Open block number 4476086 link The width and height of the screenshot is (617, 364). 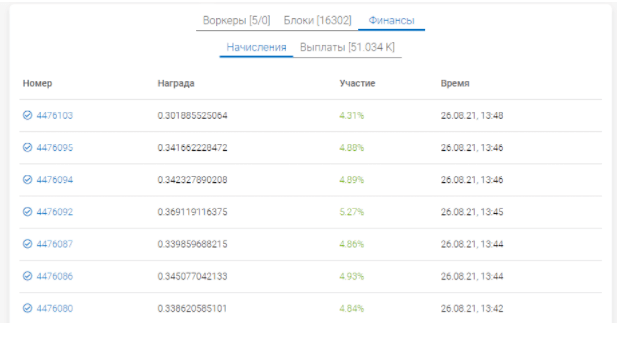55,276
